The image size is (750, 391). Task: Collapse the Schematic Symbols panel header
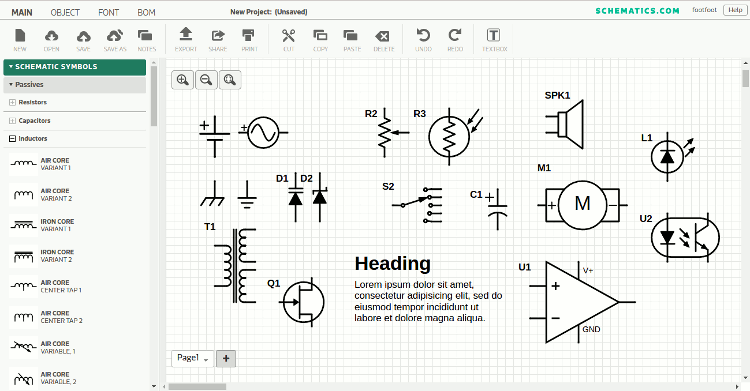75,67
